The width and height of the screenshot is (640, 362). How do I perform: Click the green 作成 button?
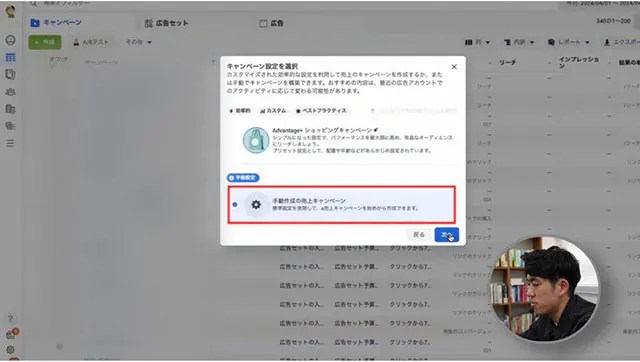[x=45, y=42]
